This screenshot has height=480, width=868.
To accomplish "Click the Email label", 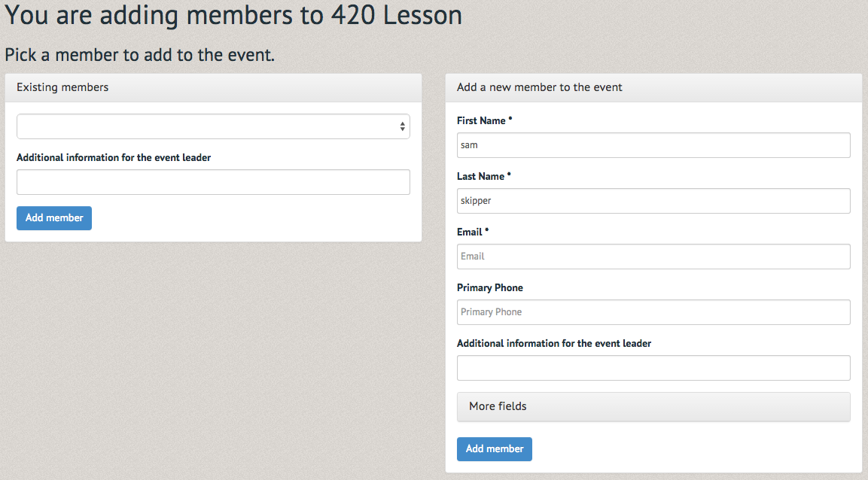I will tap(470, 232).
